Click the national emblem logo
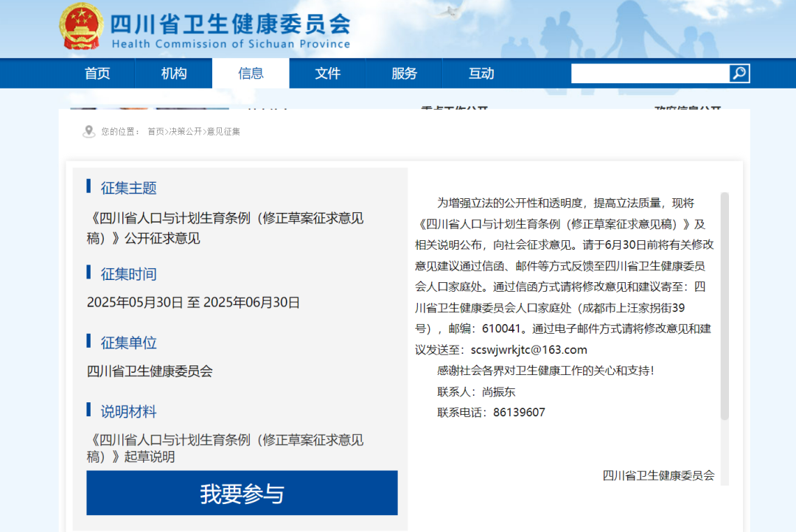The height and width of the screenshot is (532, 796). point(82,27)
